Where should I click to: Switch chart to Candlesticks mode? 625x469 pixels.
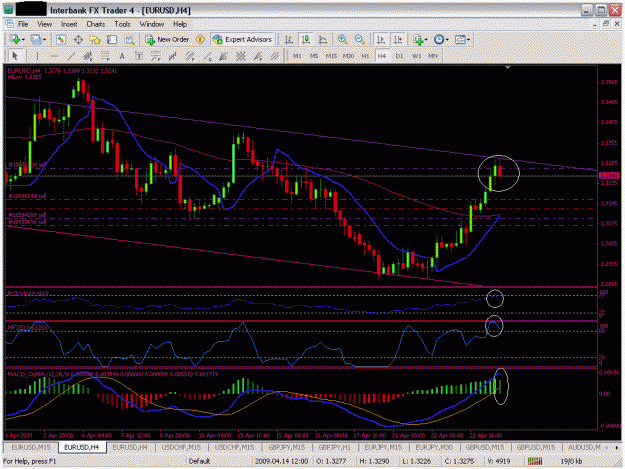pyautogui.click(x=306, y=39)
